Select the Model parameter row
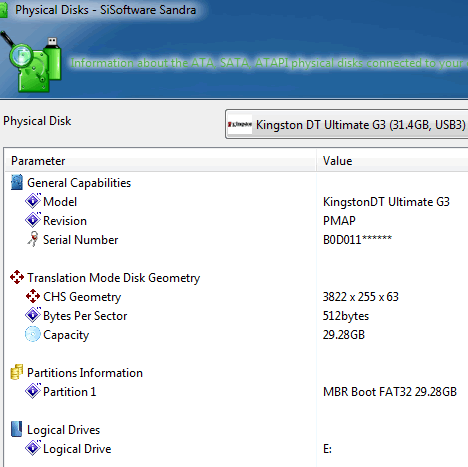 pos(237,202)
